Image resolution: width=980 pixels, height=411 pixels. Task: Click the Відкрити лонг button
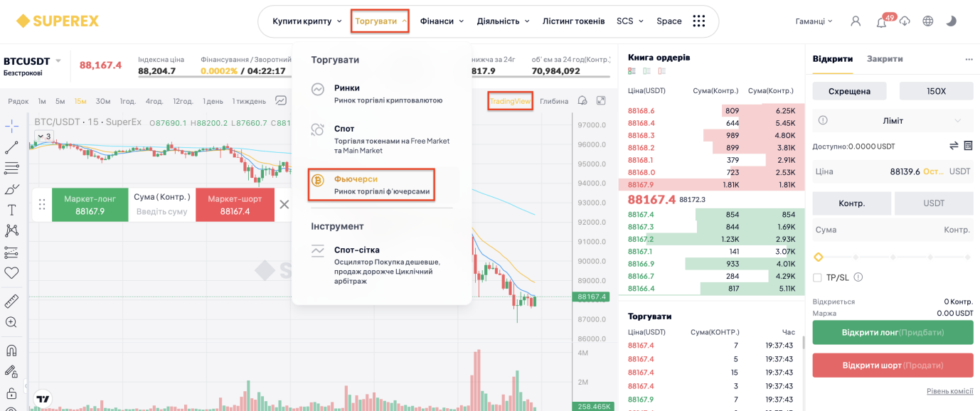pyautogui.click(x=893, y=332)
